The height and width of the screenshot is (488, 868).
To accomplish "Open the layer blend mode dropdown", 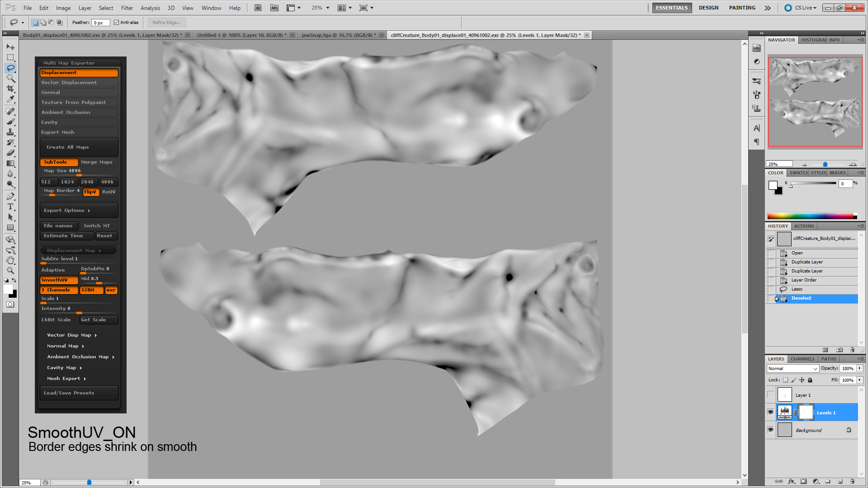I will (793, 369).
